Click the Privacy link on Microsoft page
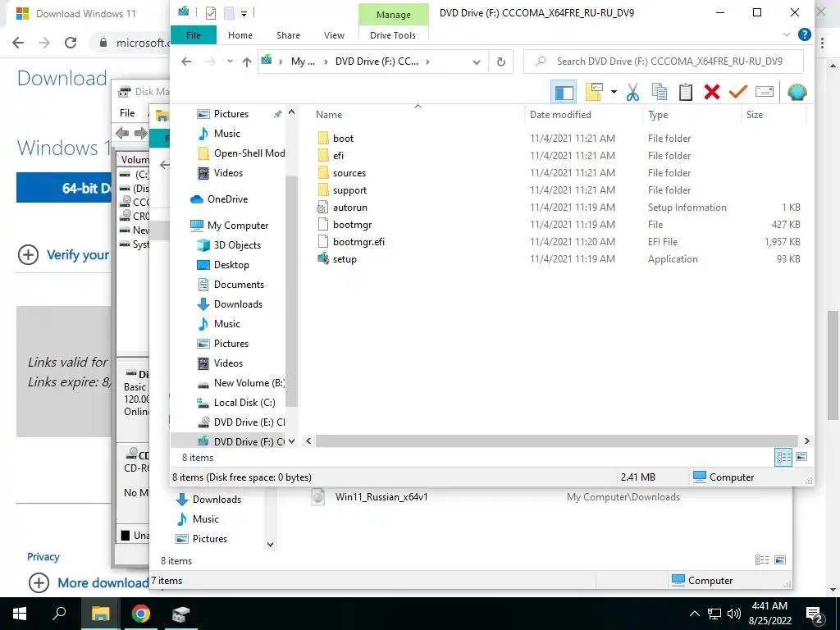This screenshot has width=840, height=630. 43,557
